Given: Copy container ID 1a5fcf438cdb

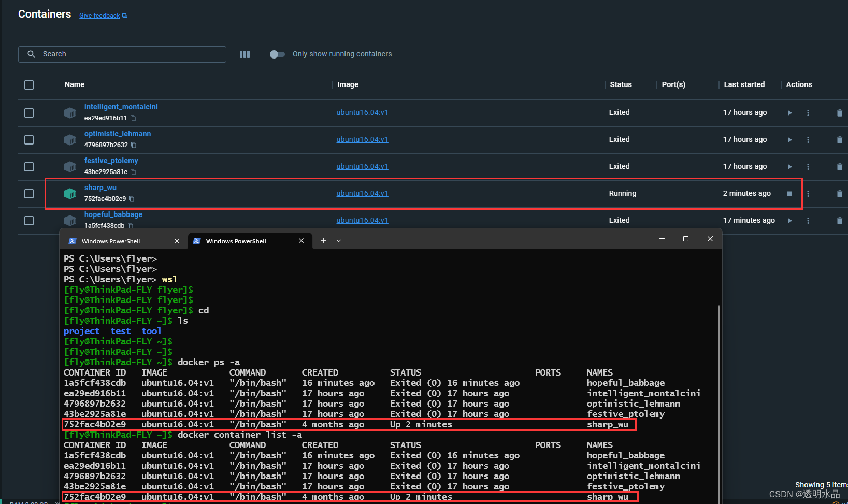Looking at the screenshot, I should (131, 226).
